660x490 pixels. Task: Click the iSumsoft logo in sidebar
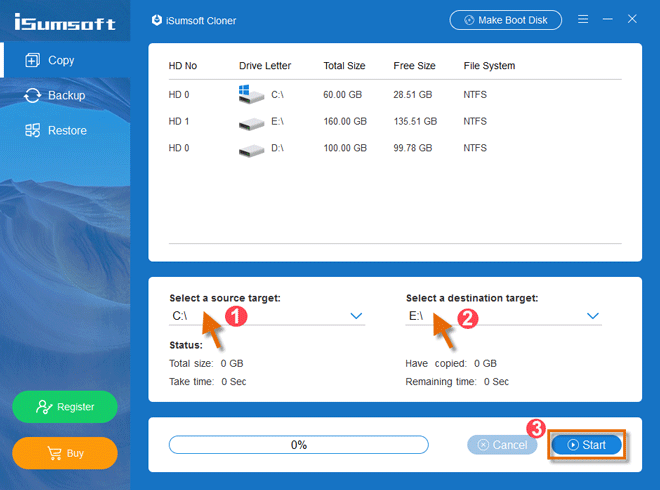click(65, 22)
